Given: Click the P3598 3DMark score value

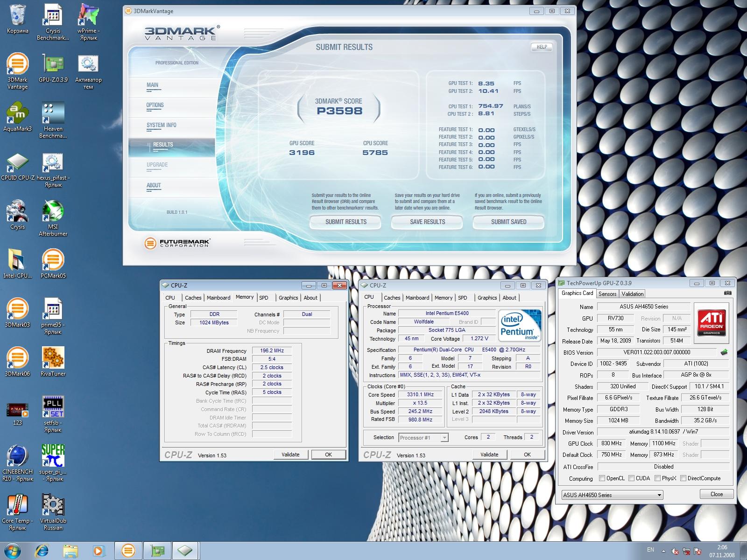Looking at the screenshot, I should coord(339,111).
